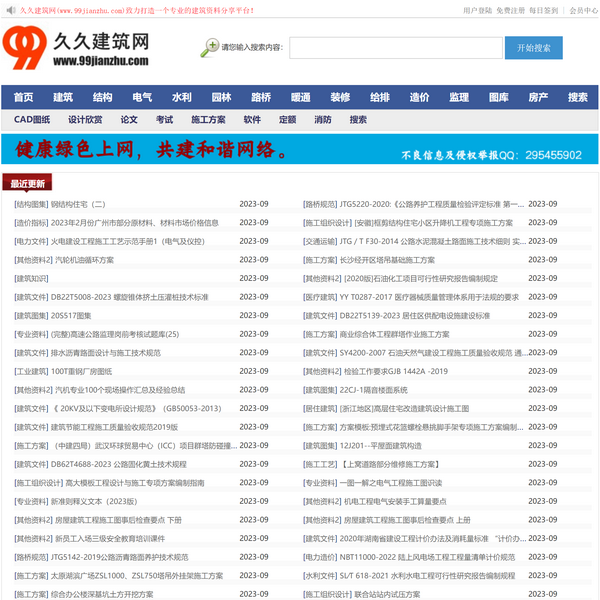The height and width of the screenshot is (600, 600).
Task: Click the magnifier icon beside the search label
Action: point(210,47)
